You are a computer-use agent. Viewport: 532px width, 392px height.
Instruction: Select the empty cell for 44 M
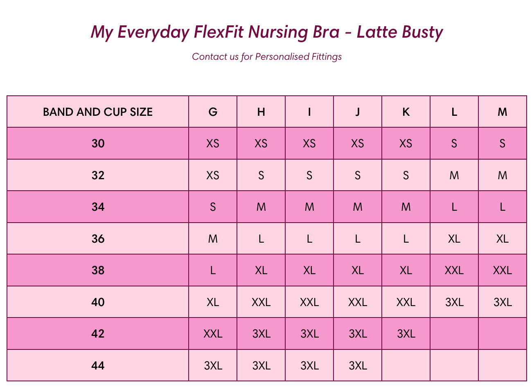point(503,365)
